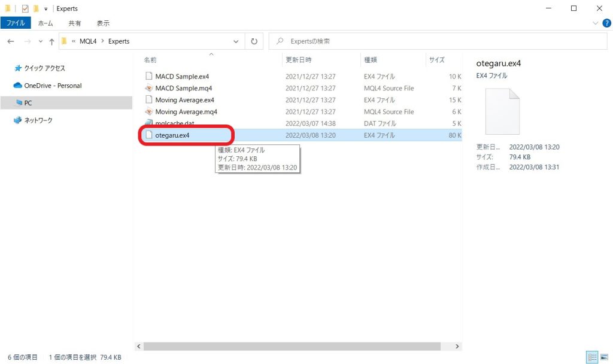Refresh the Experts folder view
Viewport: 613px width, 364px height.
pos(254,41)
